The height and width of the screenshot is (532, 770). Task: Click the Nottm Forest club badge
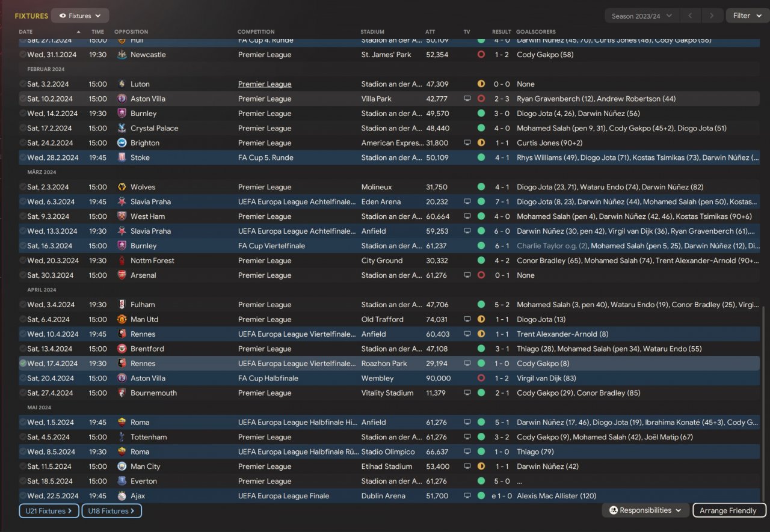point(122,261)
